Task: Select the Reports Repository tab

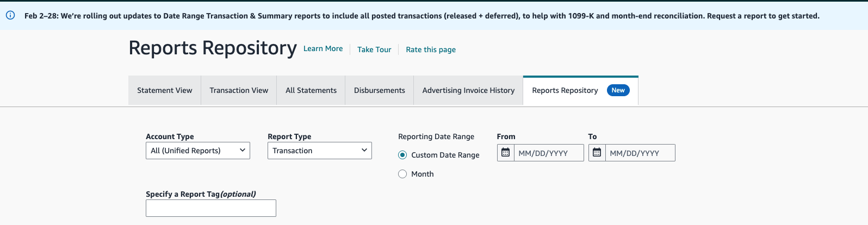Action: (x=565, y=90)
